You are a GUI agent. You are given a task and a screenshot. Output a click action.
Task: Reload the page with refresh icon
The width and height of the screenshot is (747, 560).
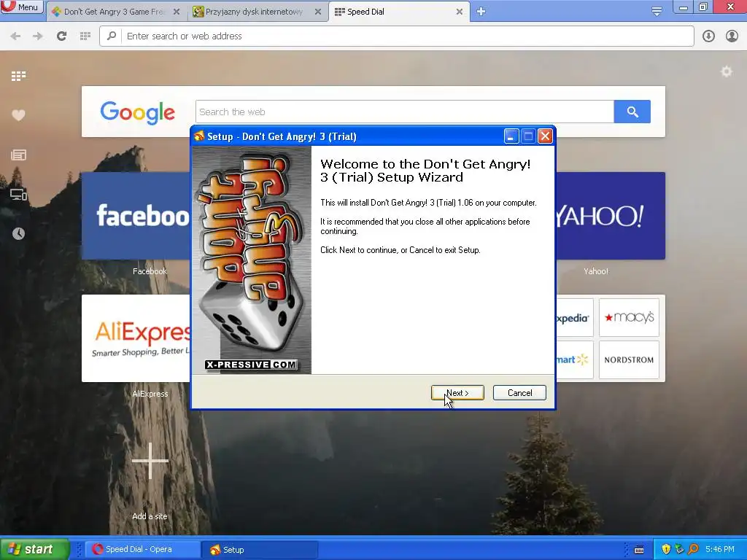tap(61, 36)
